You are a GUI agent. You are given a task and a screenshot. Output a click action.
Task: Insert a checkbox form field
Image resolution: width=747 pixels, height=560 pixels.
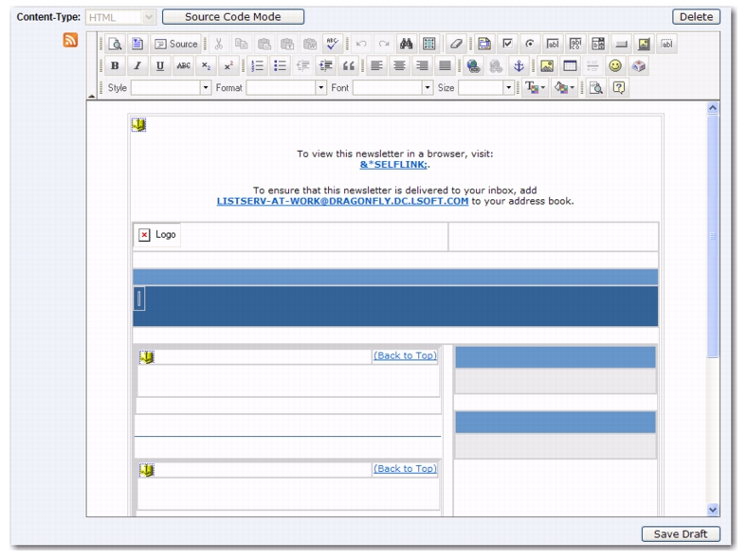(507, 44)
